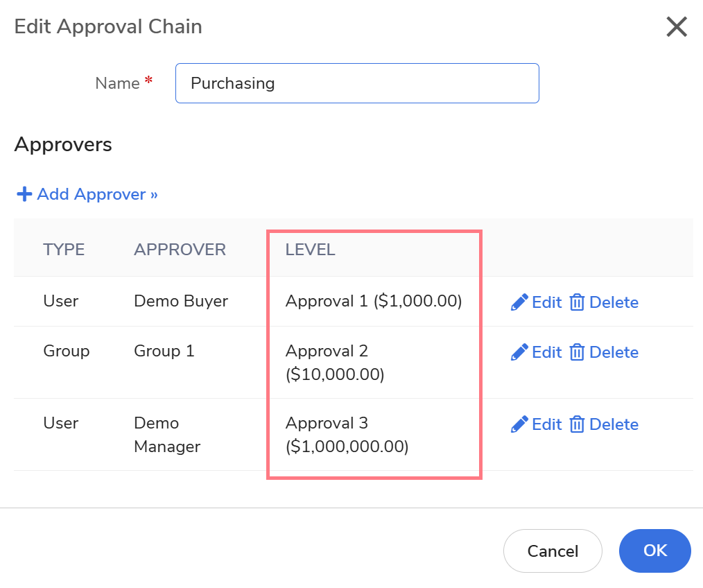Cancel the approval chain edits
Viewport: 703px width, 588px height.
click(553, 551)
